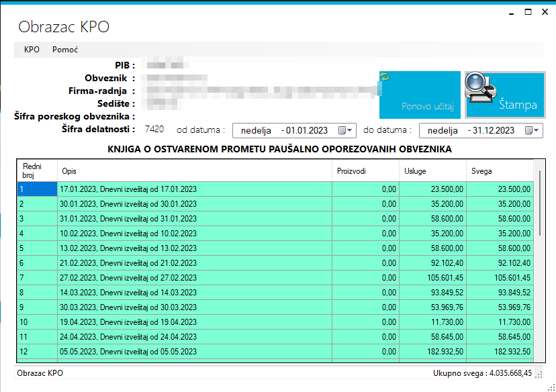Minimize the Obrazac KPO window
Viewport: 556px width, 392px height.
(x=511, y=13)
